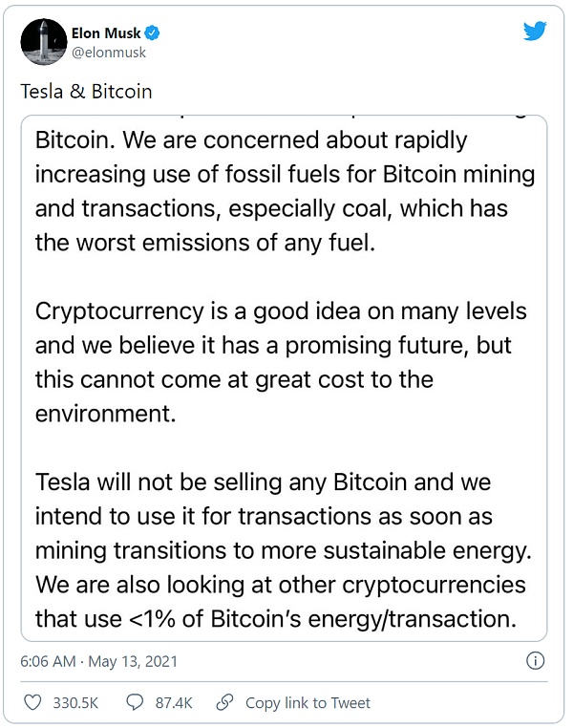Like the tweet with the heart icon
The height and width of the screenshot is (728, 573).
tap(32, 702)
